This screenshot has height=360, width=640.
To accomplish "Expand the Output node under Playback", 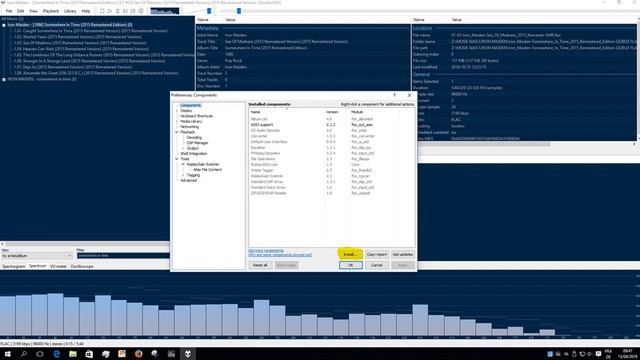I will [x=183, y=148].
